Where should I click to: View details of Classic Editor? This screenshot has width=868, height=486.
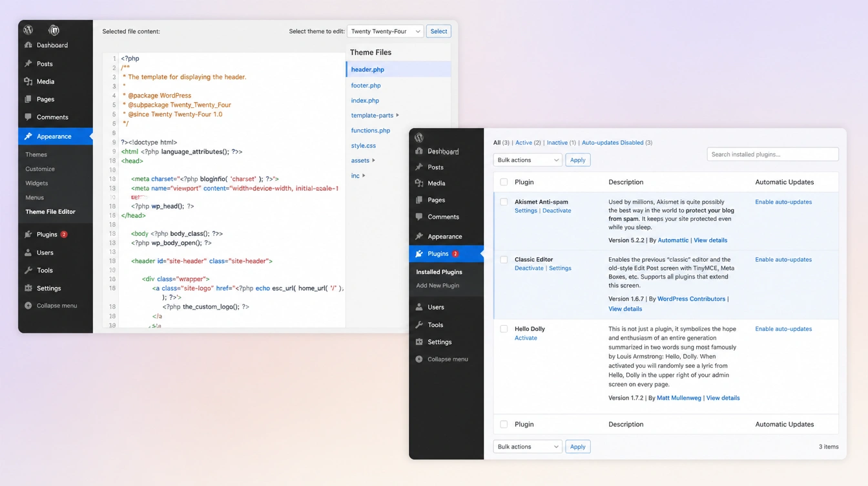(625, 309)
